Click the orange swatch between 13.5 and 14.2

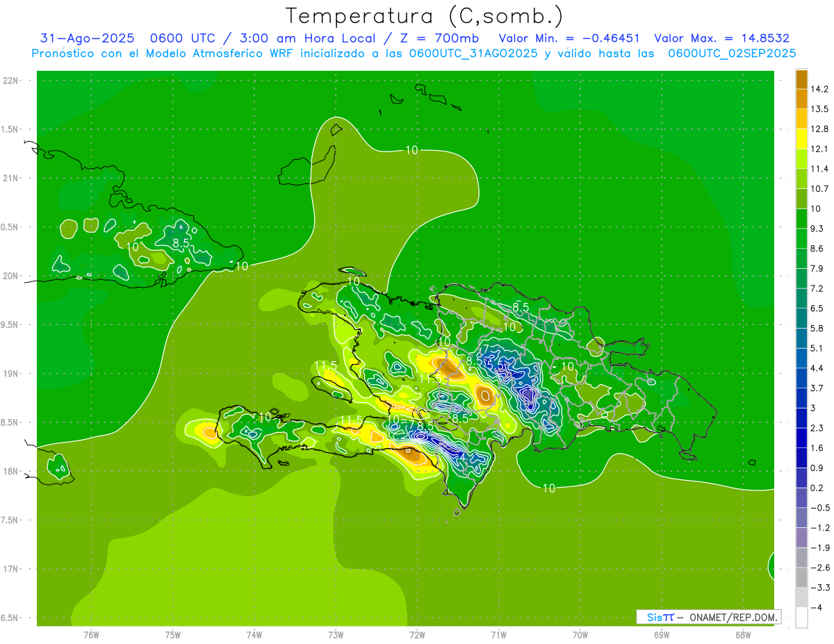(x=802, y=99)
